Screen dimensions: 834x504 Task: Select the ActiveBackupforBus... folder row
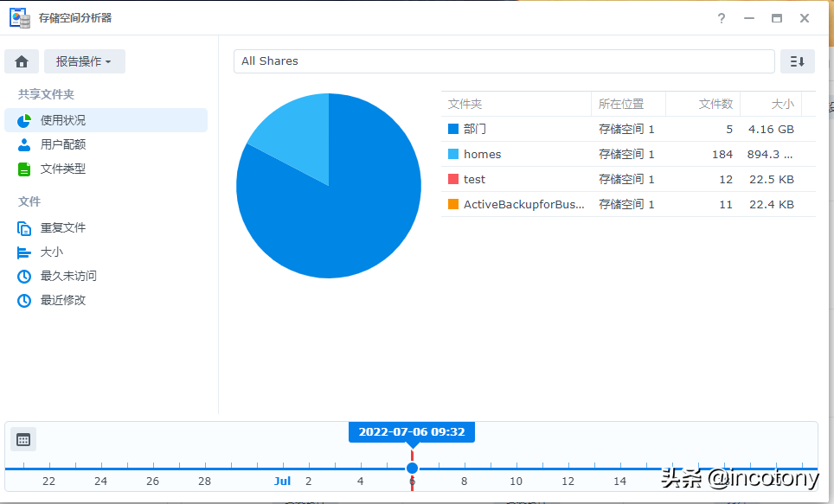(x=628, y=204)
